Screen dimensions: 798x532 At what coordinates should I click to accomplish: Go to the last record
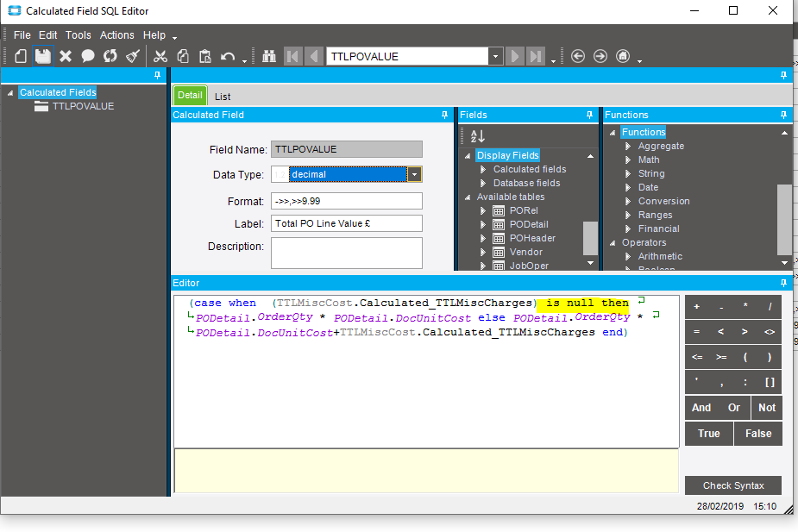pos(536,56)
